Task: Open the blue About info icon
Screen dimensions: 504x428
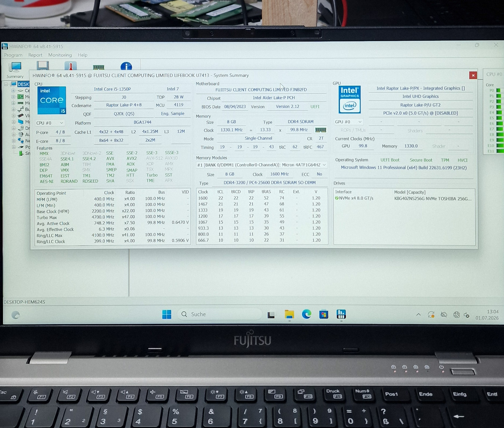Action: (x=126, y=66)
